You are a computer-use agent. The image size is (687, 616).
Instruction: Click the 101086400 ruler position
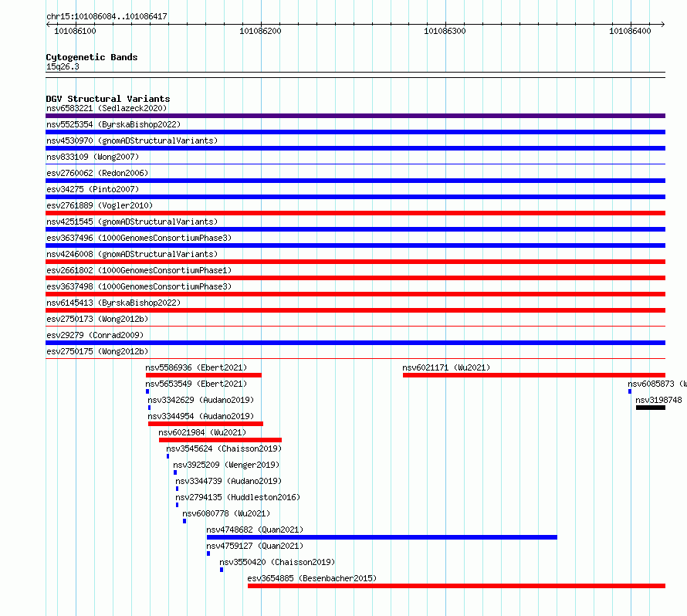pos(630,31)
